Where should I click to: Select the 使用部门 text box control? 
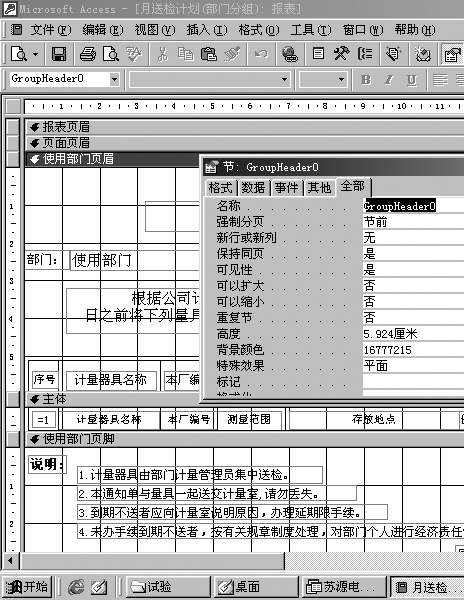pos(135,261)
